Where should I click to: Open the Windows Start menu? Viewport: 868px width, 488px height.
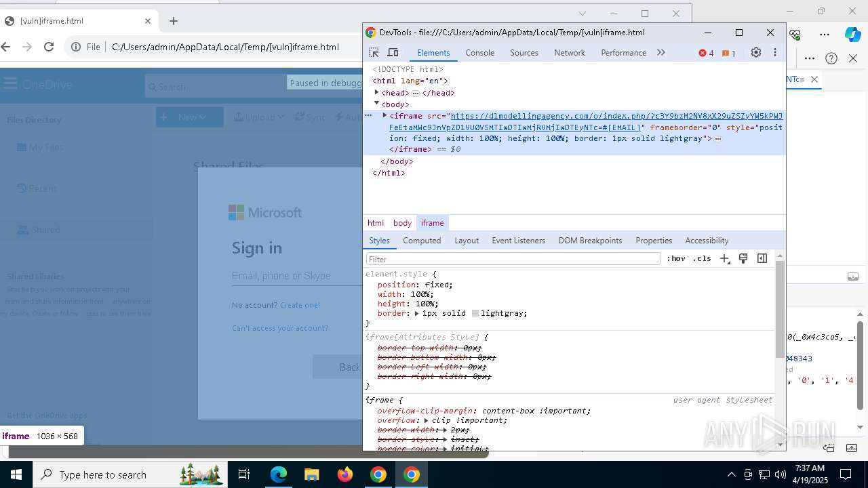(16, 474)
